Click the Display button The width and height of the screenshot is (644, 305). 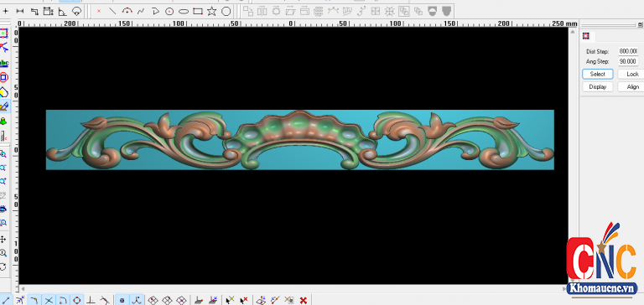pyautogui.click(x=598, y=87)
